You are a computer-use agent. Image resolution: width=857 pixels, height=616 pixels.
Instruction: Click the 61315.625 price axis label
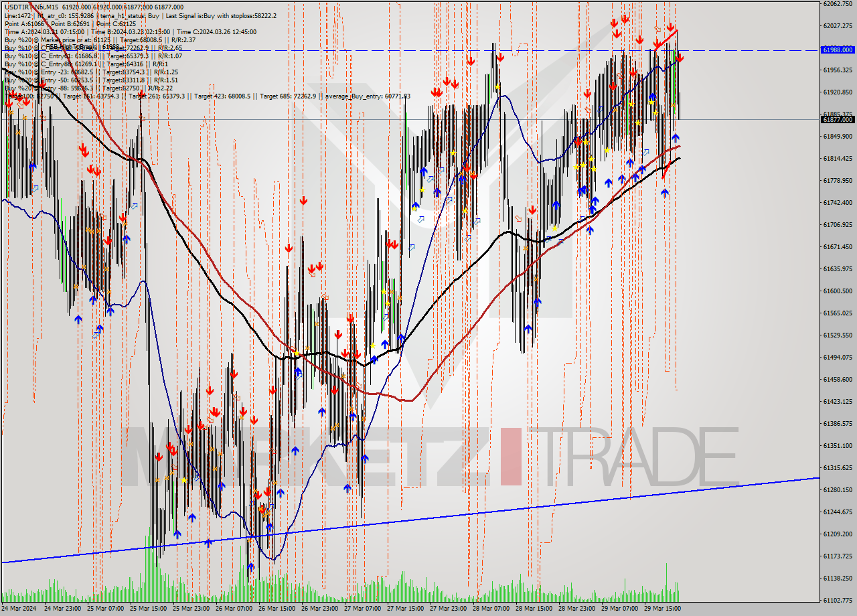(838, 467)
